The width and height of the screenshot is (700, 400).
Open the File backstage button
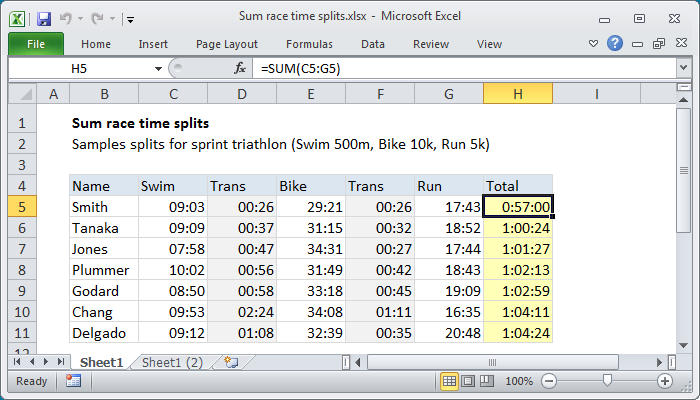tap(35, 44)
